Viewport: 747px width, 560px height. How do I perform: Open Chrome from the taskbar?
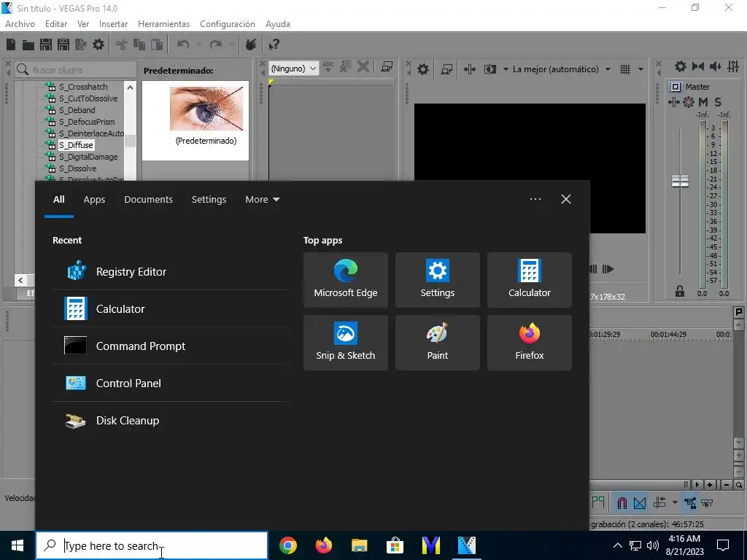tap(288, 545)
